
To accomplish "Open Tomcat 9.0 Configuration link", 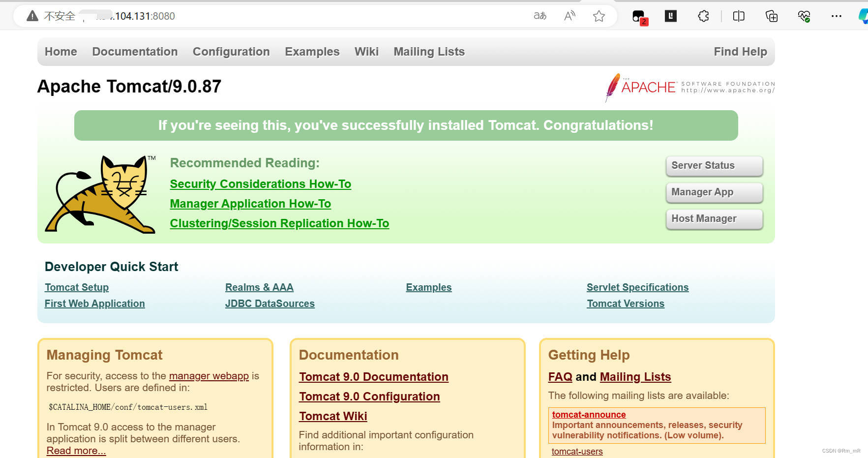I will tap(369, 397).
